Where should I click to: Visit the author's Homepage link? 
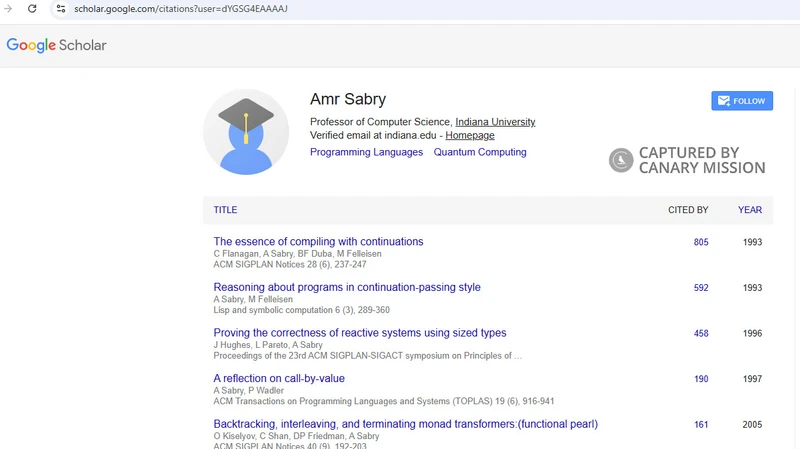pyautogui.click(x=470, y=135)
